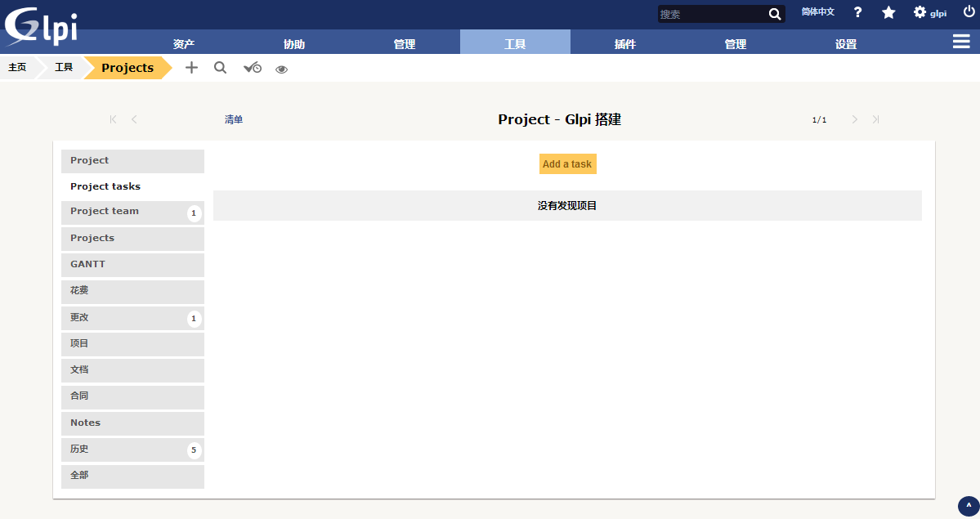Image resolution: width=980 pixels, height=519 pixels.
Task: Click the 清单 list link
Action: point(234,119)
